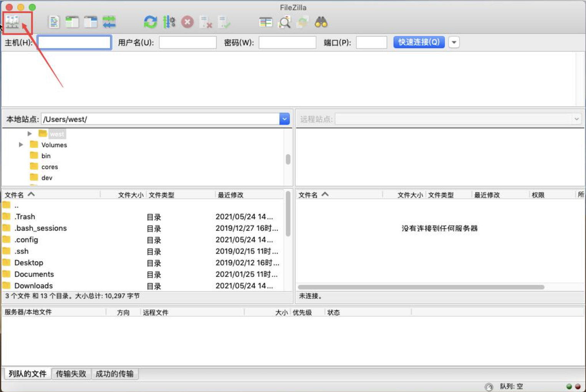Open the local site path dropdown

[x=284, y=119]
